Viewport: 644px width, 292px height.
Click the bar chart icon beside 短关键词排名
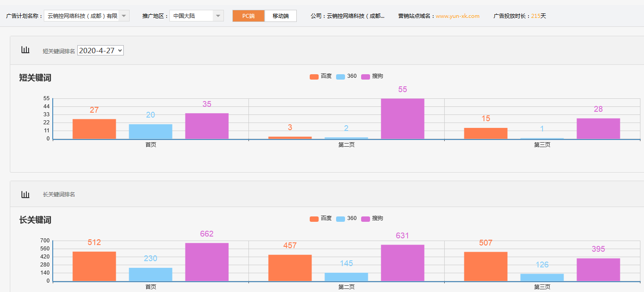(x=25, y=50)
